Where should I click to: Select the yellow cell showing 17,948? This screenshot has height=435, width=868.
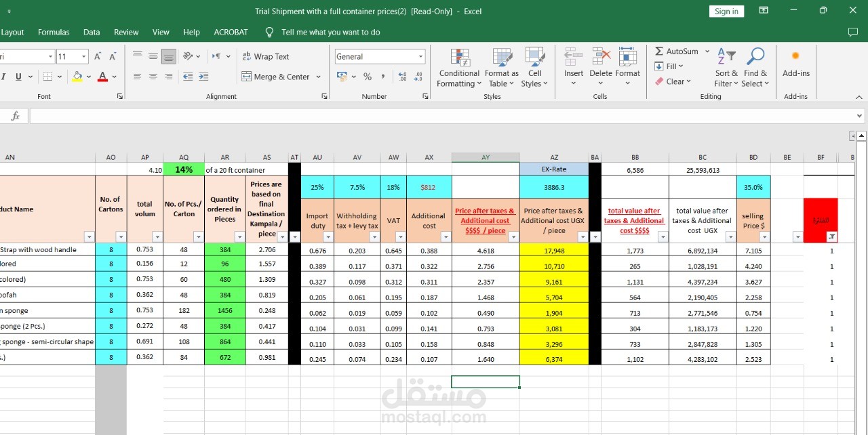[x=554, y=251]
